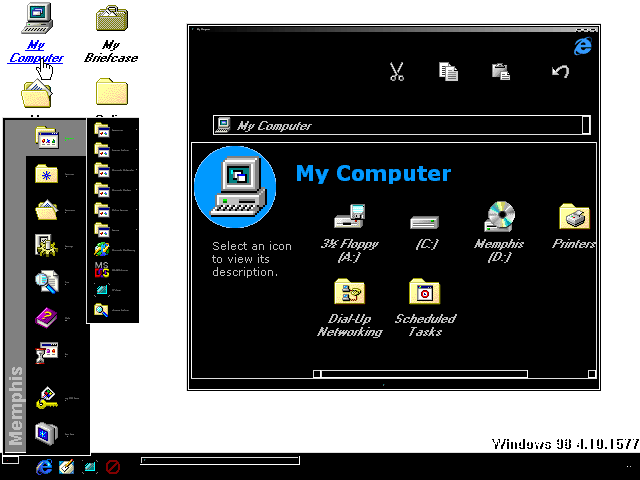This screenshot has width=640, height=480.
Task: Click the Start button on taskbar
Action: coord(10,460)
